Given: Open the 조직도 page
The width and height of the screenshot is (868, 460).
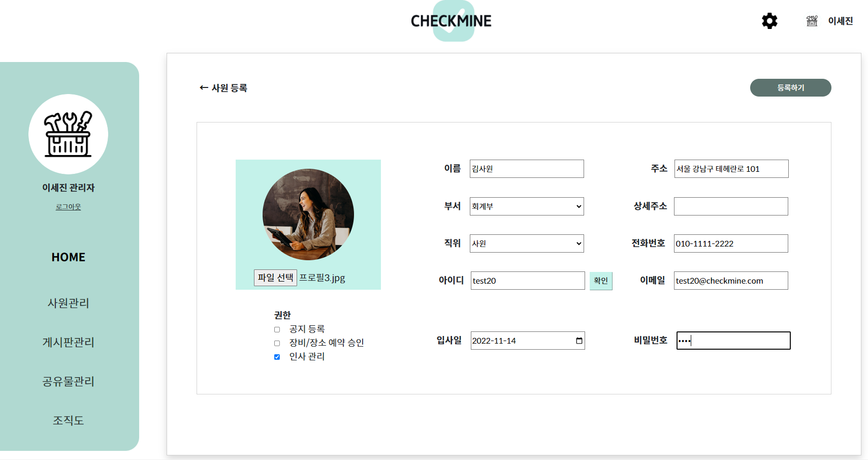Looking at the screenshot, I should coord(68,420).
